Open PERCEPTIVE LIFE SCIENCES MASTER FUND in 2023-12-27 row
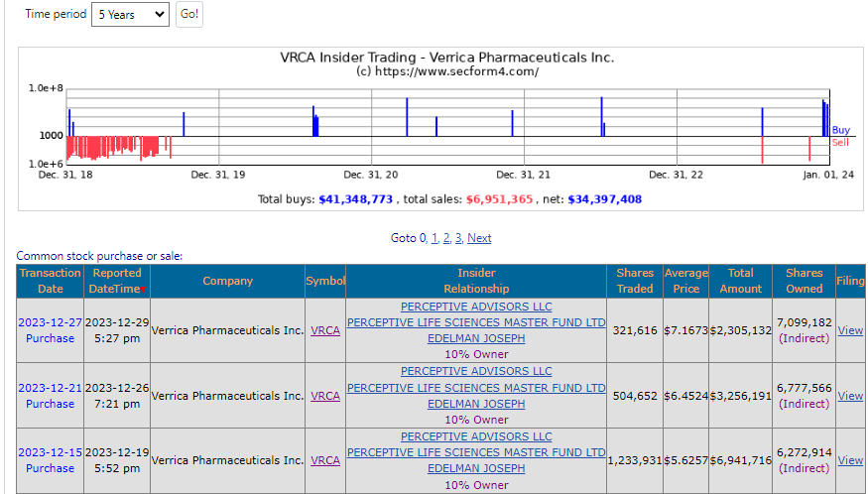868x494 pixels. tap(476, 322)
